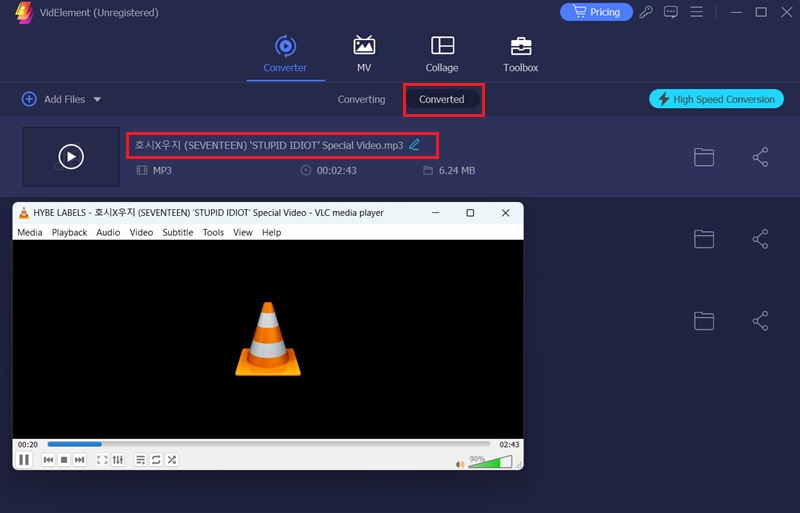The height and width of the screenshot is (513, 800).
Task: Open VLC Subtitle menu
Action: [178, 232]
